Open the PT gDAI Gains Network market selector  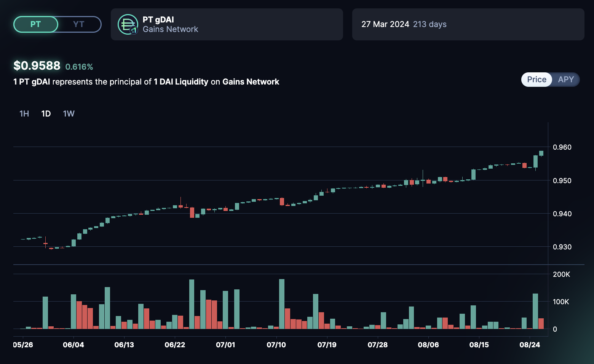pos(227,24)
